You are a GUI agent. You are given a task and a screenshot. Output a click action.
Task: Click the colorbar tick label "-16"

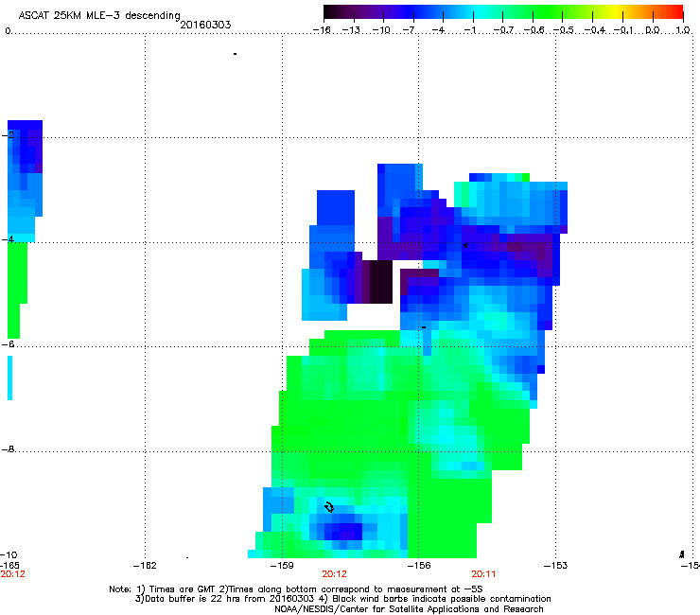pos(322,30)
